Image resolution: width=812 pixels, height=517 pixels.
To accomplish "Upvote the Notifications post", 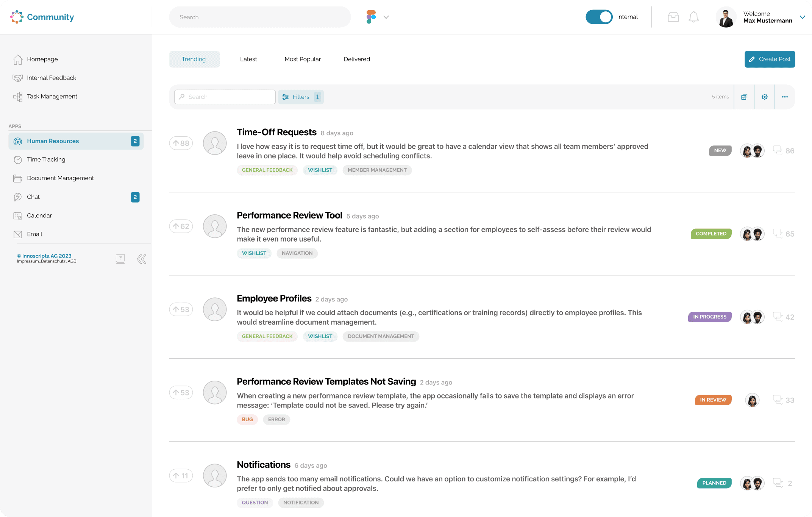I will point(181,476).
